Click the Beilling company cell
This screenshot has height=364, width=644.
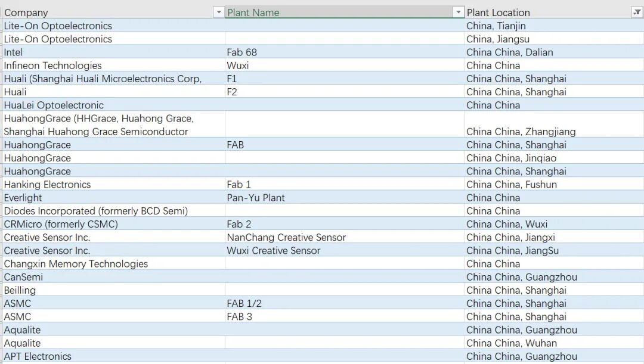tap(113, 290)
